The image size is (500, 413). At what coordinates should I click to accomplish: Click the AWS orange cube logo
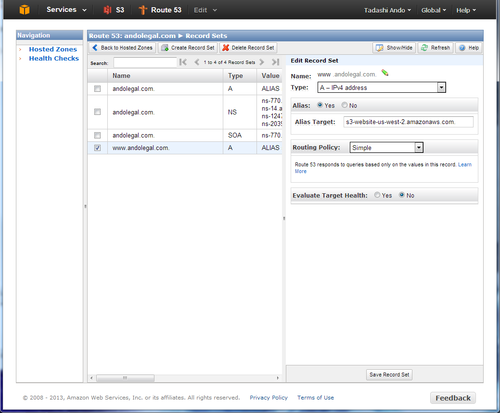click(x=24, y=10)
